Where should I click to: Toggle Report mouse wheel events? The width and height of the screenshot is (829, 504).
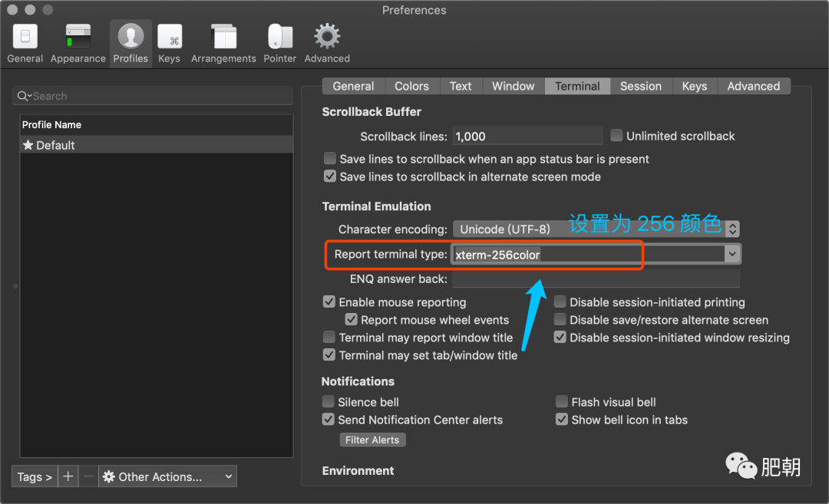(351, 319)
